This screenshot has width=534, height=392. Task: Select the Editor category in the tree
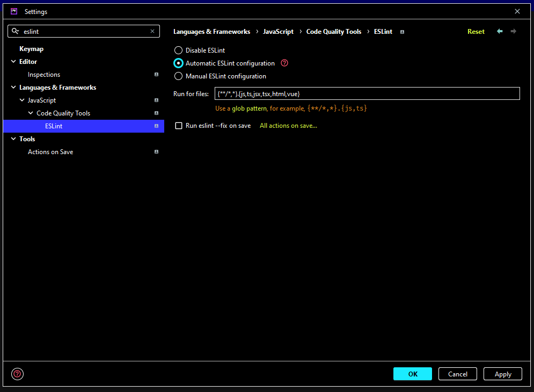point(28,62)
